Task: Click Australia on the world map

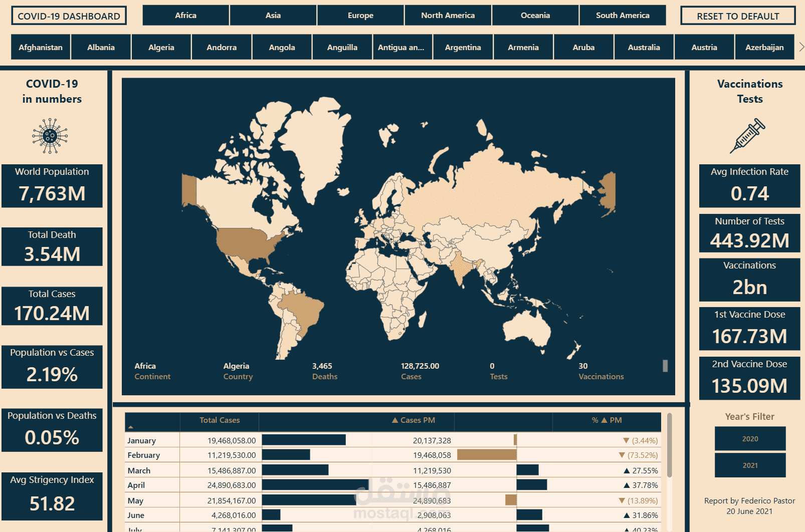Action: (x=527, y=328)
